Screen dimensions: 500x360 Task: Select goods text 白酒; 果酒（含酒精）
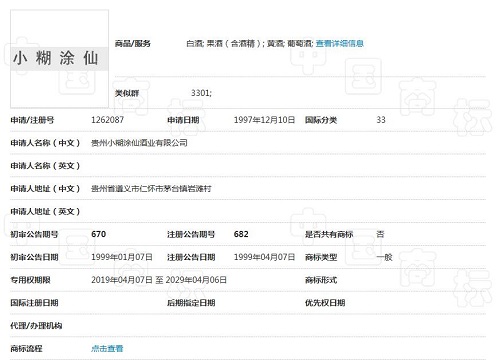click(x=224, y=43)
